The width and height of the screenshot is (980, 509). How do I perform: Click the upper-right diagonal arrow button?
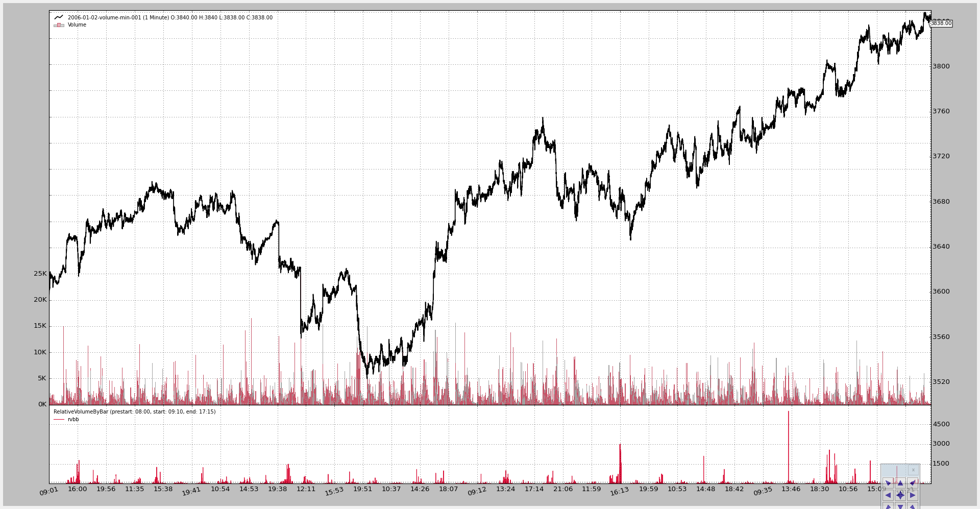point(913,483)
